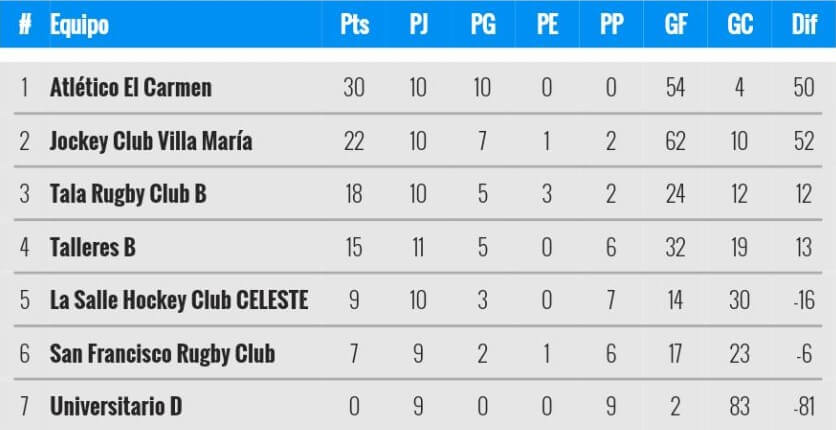Select San Francisco Rugby Club

pos(162,354)
